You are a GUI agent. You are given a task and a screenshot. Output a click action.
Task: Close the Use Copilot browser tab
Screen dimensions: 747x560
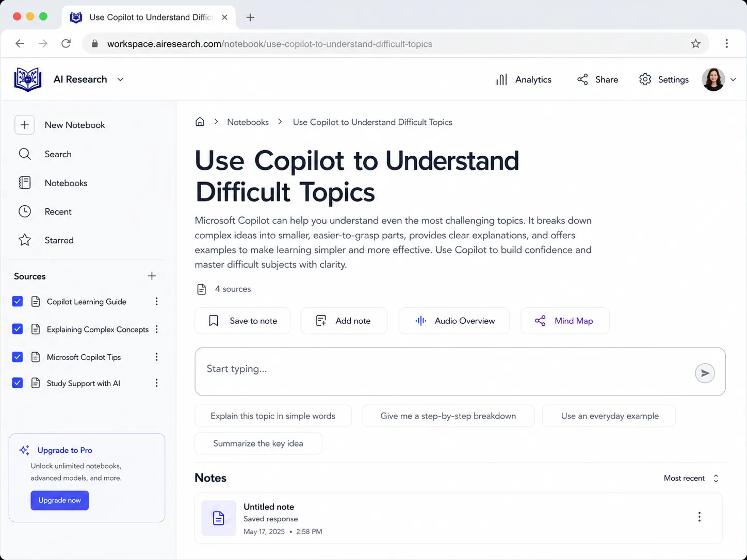point(224,18)
